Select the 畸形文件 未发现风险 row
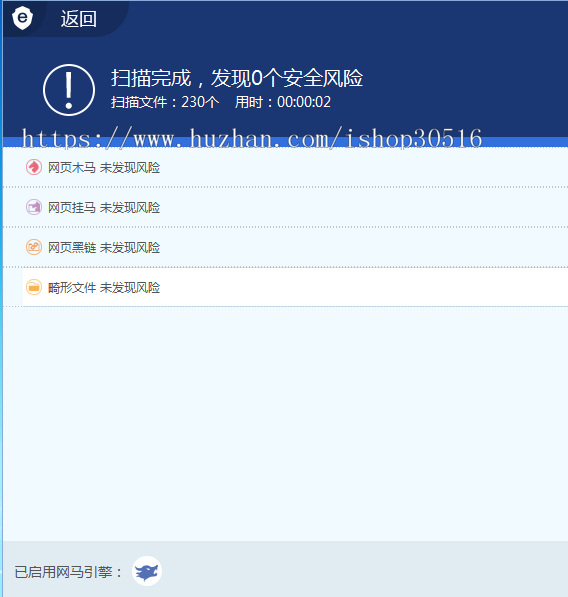 [285, 287]
